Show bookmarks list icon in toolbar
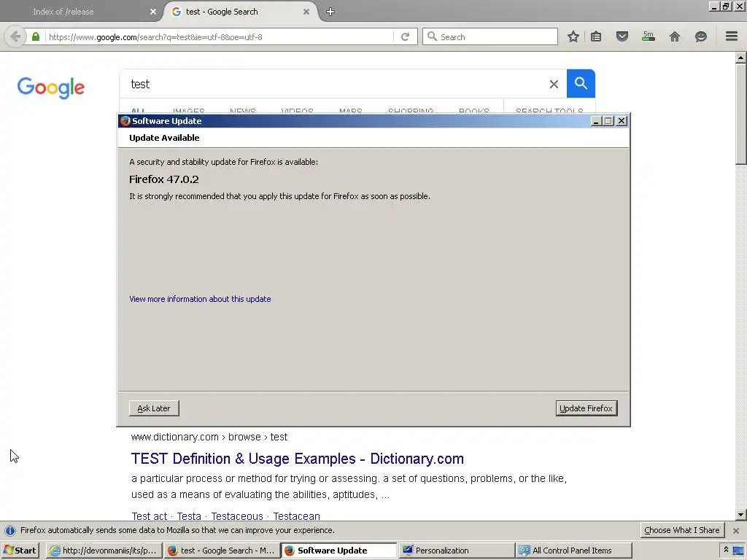The width and height of the screenshot is (747, 560). pyautogui.click(x=596, y=36)
